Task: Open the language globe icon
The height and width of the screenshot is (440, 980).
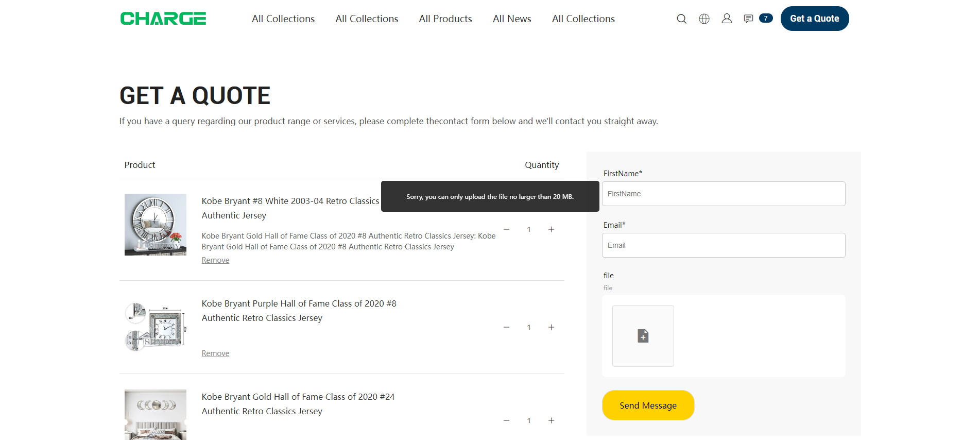Action: pyautogui.click(x=704, y=19)
